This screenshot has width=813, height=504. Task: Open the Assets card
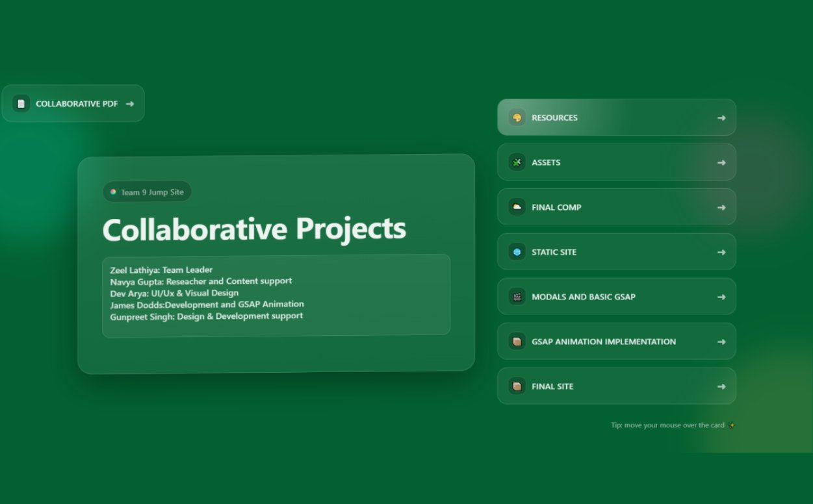tap(616, 162)
